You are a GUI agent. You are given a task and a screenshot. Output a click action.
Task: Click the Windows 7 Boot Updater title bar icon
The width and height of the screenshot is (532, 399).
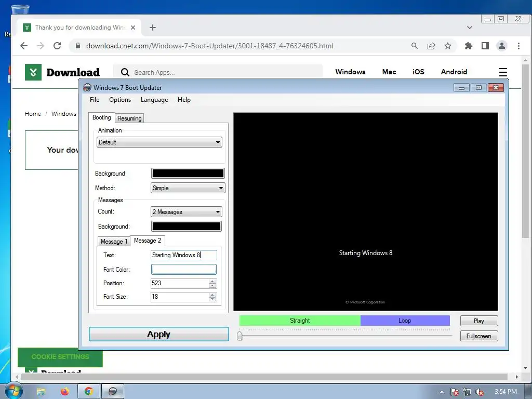click(87, 87)
